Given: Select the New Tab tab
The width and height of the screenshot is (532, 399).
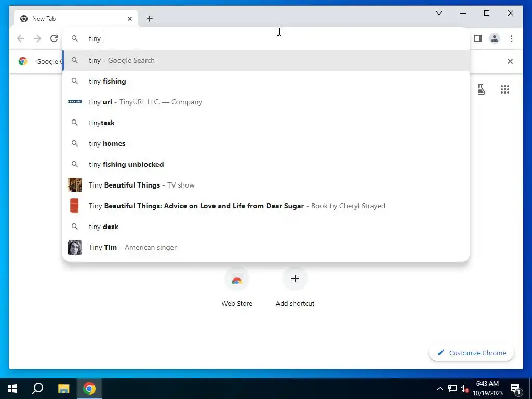Looking at the screenshot, I should click(x=76, y=19).
